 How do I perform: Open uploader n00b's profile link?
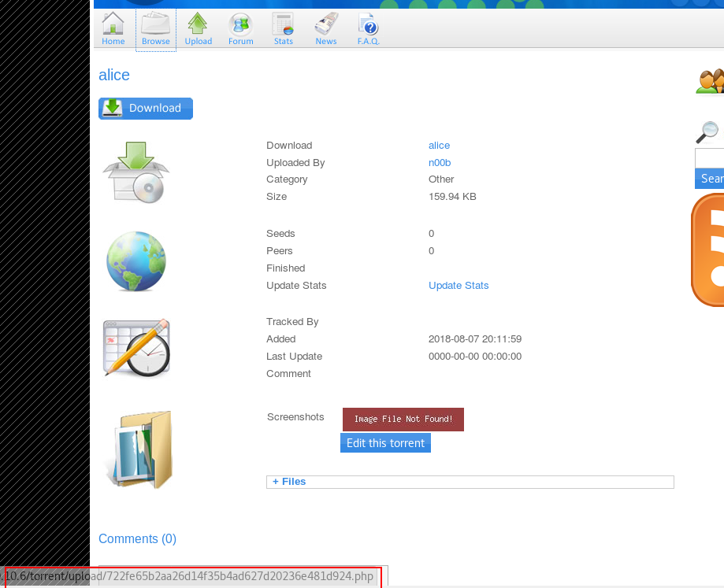tap(439, 163)
